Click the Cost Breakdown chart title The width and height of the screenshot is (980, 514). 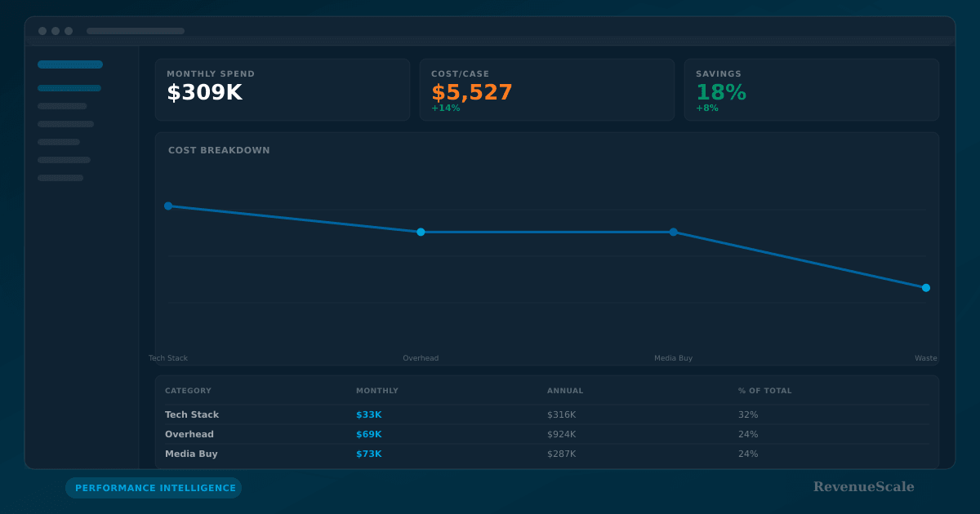(x=219, y=150)
